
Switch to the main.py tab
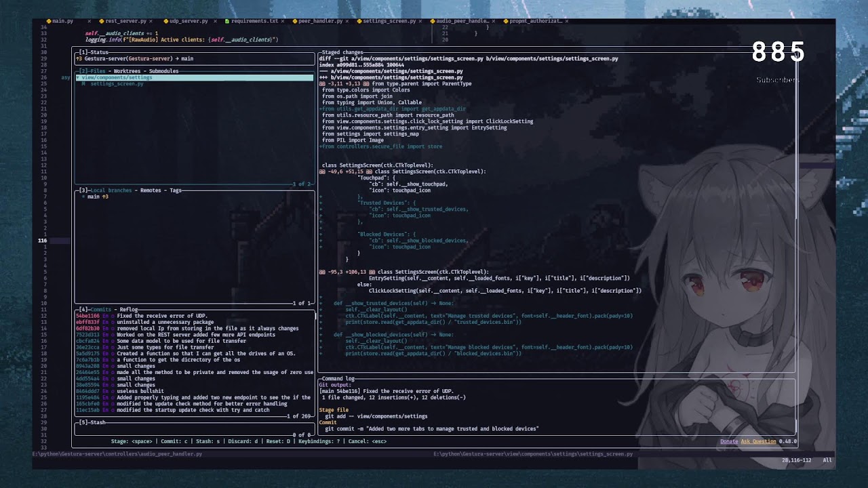click(x=63, y=21)
